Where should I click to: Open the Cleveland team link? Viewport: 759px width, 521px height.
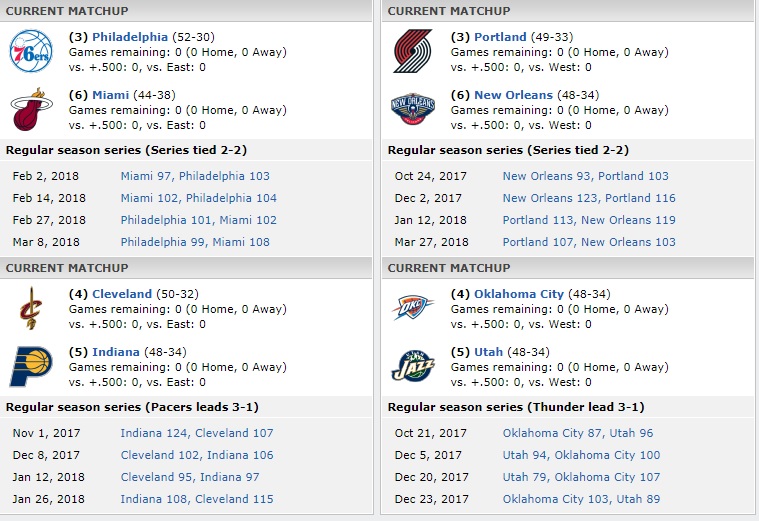(122, 294)
